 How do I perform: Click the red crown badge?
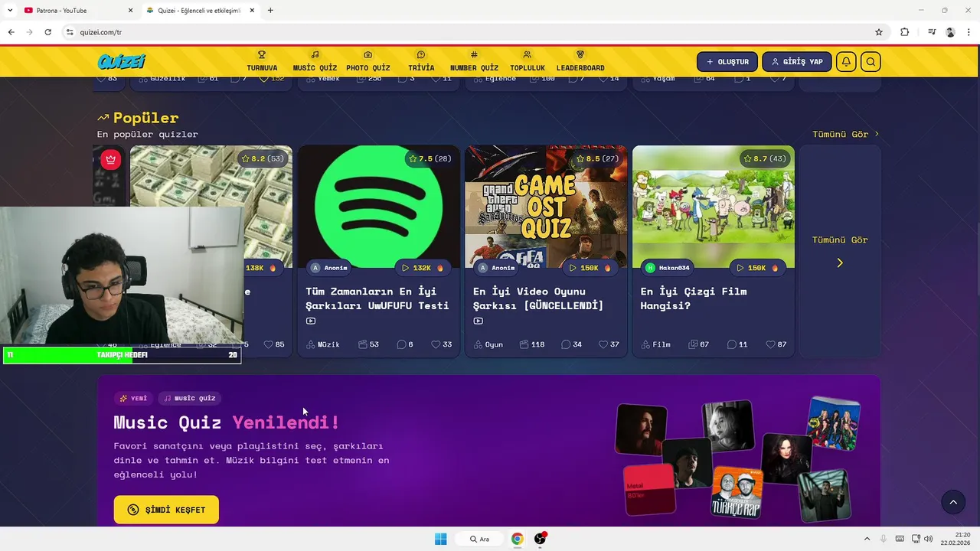coord(111,159)
